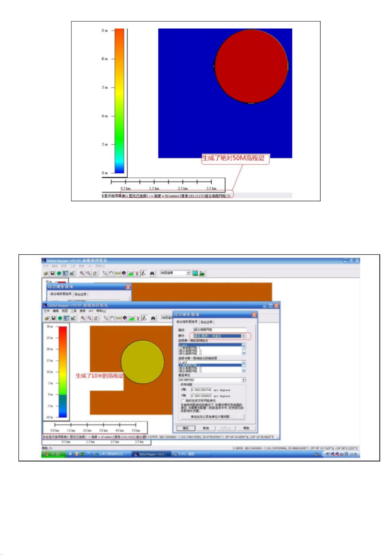Click the 3D view icon at the back toolbar's end

(201, 273)
